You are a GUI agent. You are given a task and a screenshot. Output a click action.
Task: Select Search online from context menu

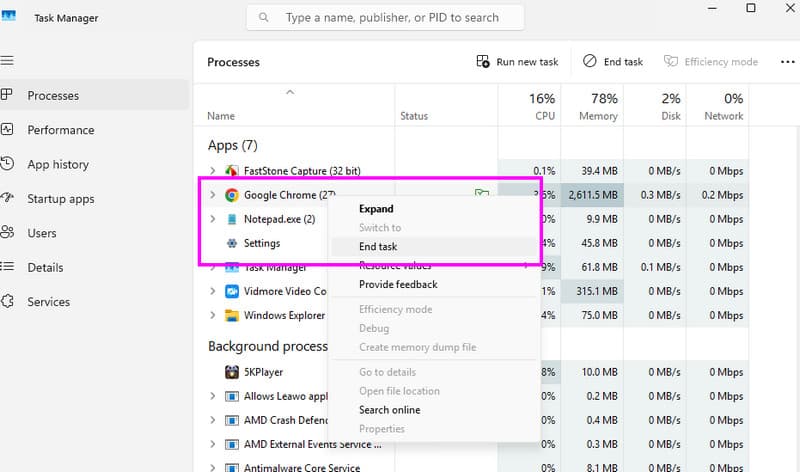pos(389,410)
